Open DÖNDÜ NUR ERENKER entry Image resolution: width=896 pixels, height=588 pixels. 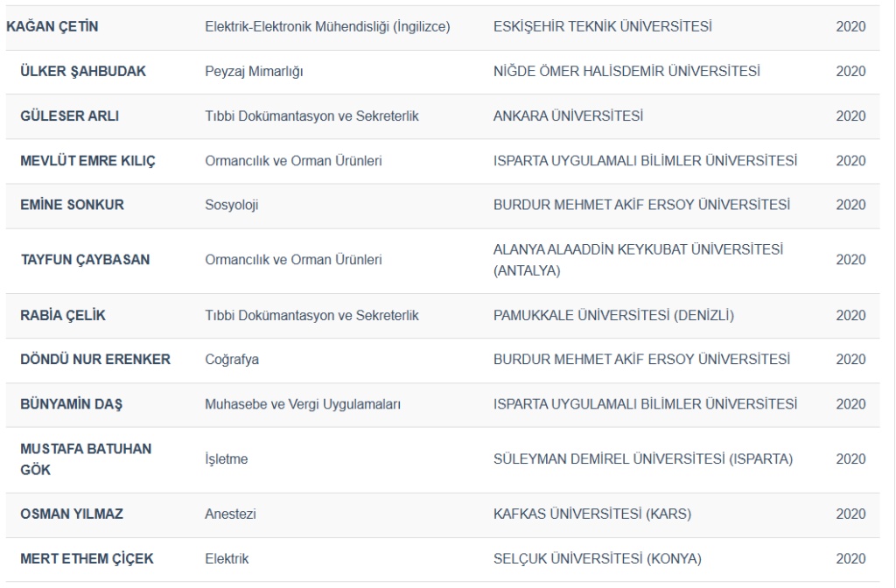tap(95, 360)
